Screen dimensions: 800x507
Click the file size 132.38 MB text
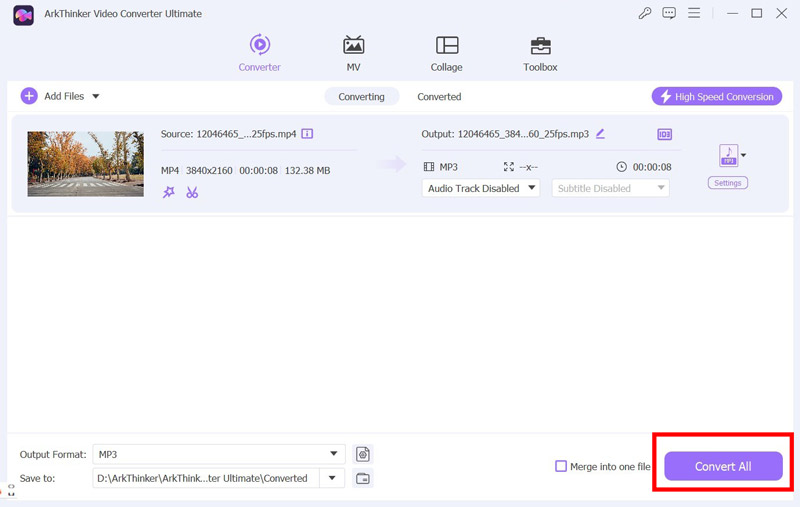point(307,170)
